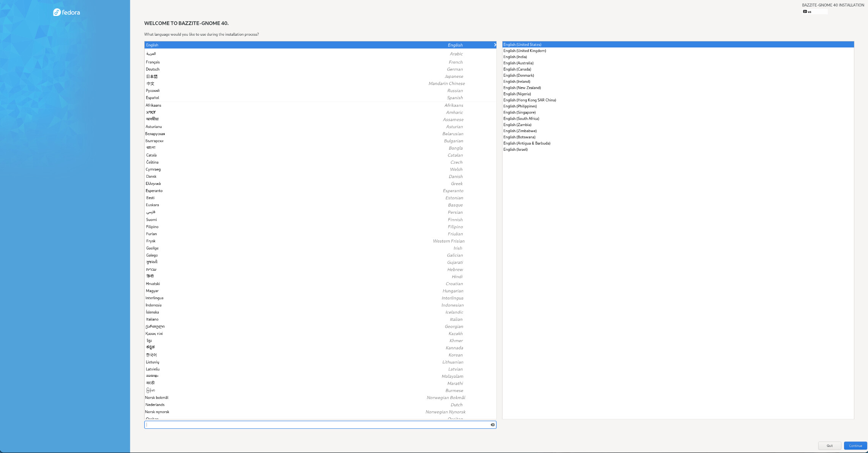Pick the Persian language row

[320, 212]
